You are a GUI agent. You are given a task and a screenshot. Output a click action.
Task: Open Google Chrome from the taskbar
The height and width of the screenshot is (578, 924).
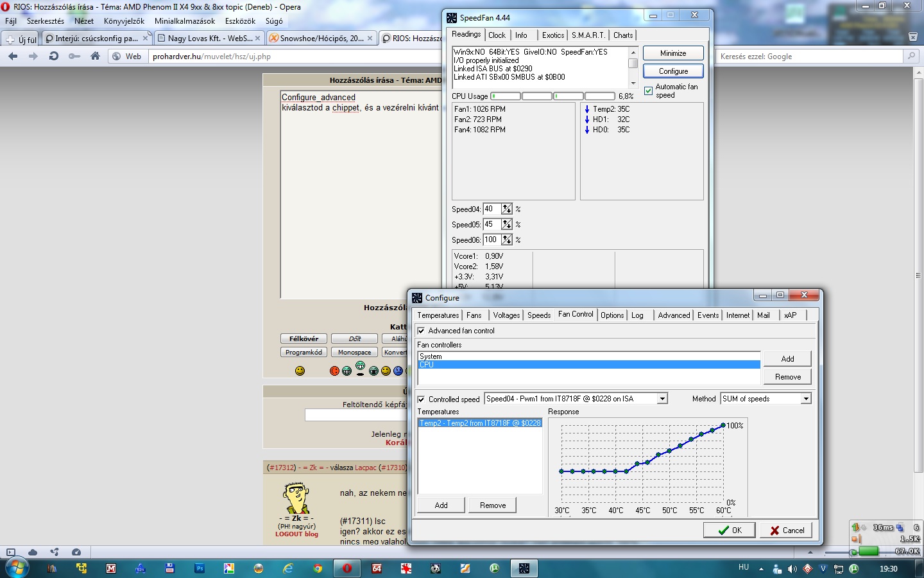(318, 568)
